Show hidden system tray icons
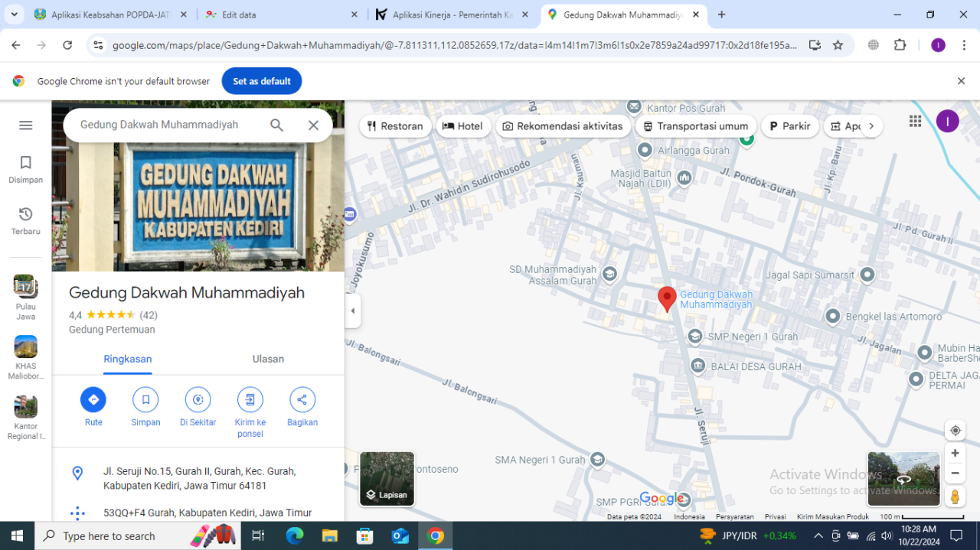This screenshot has width=980, height=550. [818, 535]
